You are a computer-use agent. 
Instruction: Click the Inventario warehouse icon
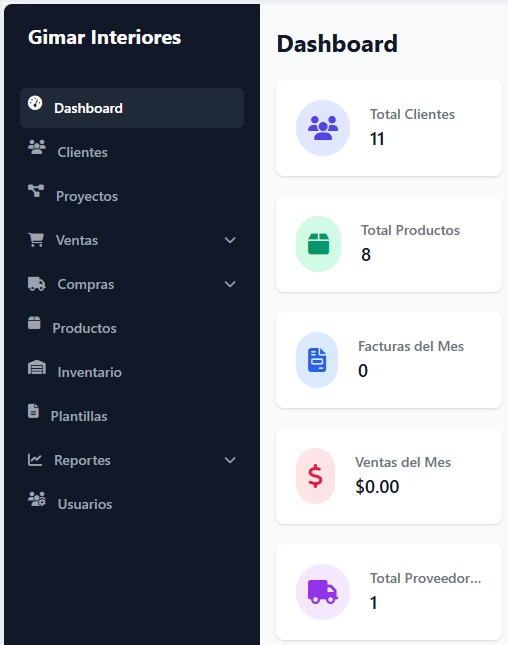(37, 367)
